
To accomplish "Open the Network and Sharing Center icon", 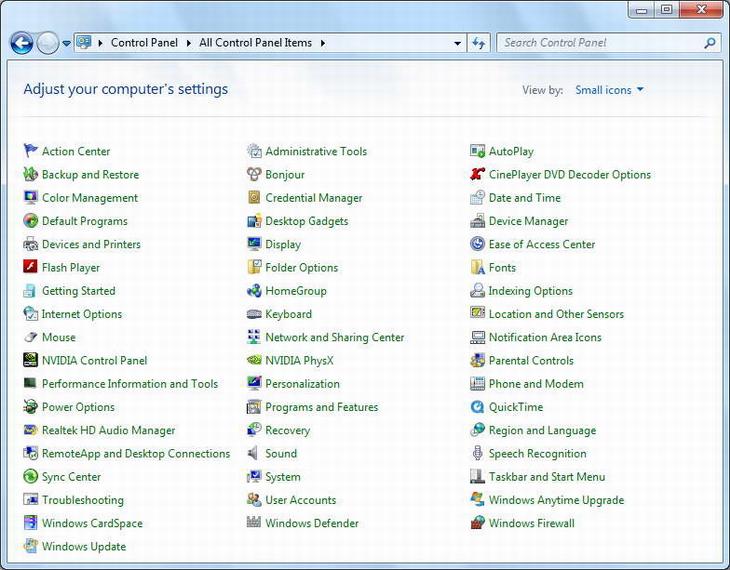I will tap(254, 337).
